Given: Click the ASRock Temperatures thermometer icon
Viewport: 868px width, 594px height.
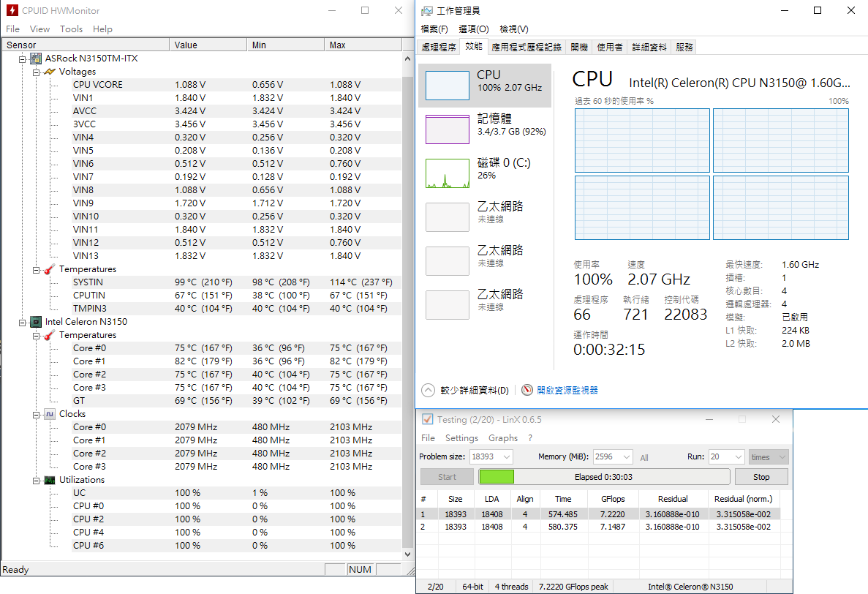Looking at the screenshot, I should (x=50, y=269).
